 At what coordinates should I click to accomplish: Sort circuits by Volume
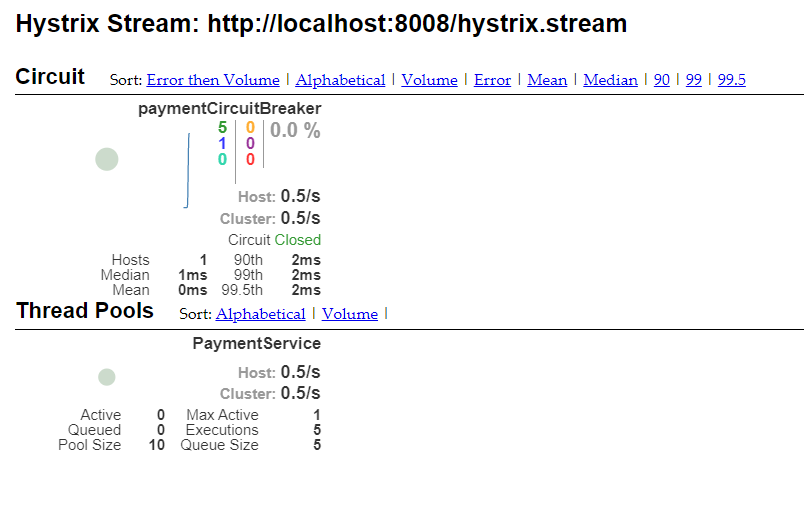429,80
